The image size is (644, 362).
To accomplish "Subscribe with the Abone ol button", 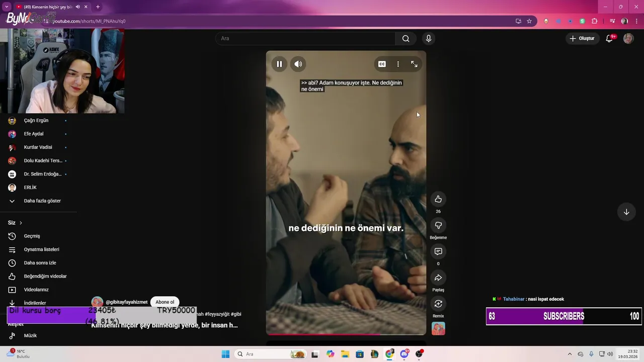I will (165, 302).
